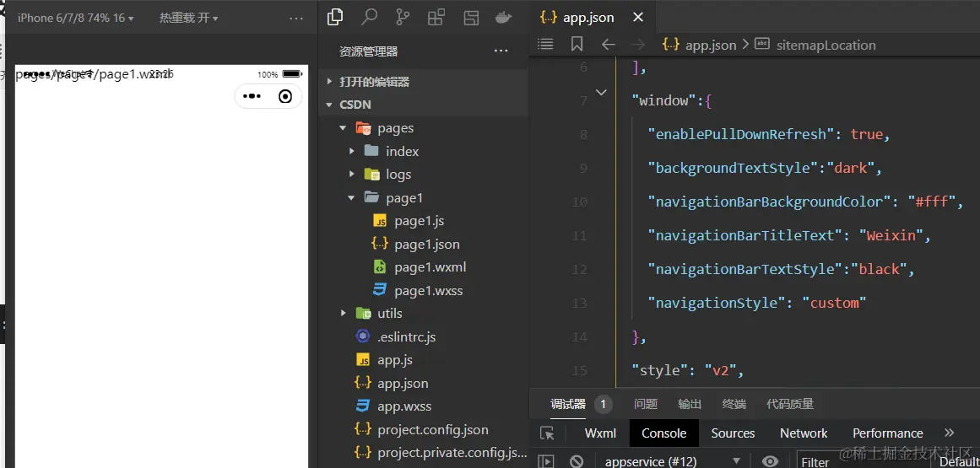Switch to the 代码质量 panel tab

click(x=791, y=404)
